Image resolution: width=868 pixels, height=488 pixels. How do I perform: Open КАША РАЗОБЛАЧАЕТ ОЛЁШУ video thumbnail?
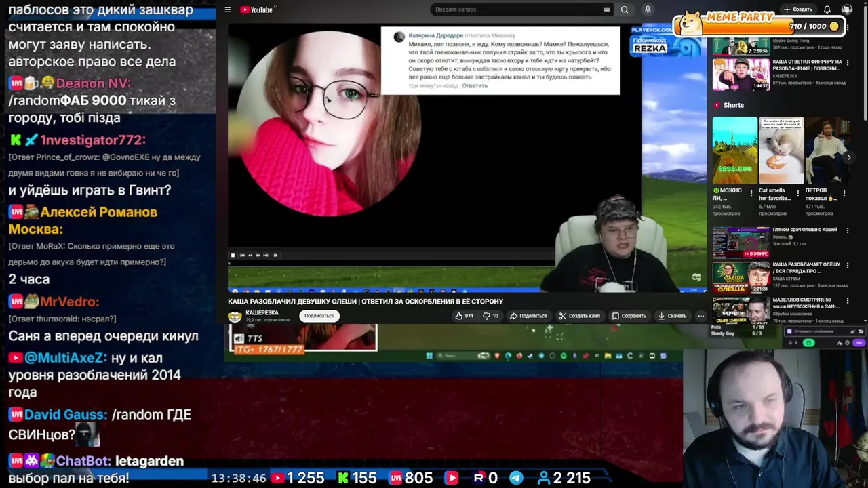point(741,277)
